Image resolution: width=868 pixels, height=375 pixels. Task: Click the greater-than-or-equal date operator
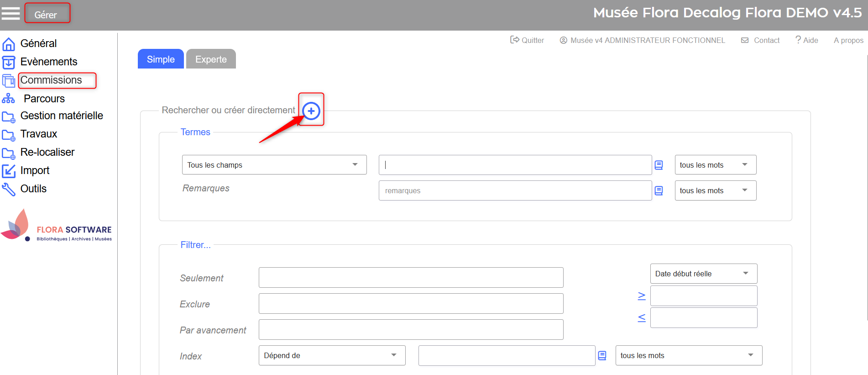pyautogui.click(x=641, y=296)
